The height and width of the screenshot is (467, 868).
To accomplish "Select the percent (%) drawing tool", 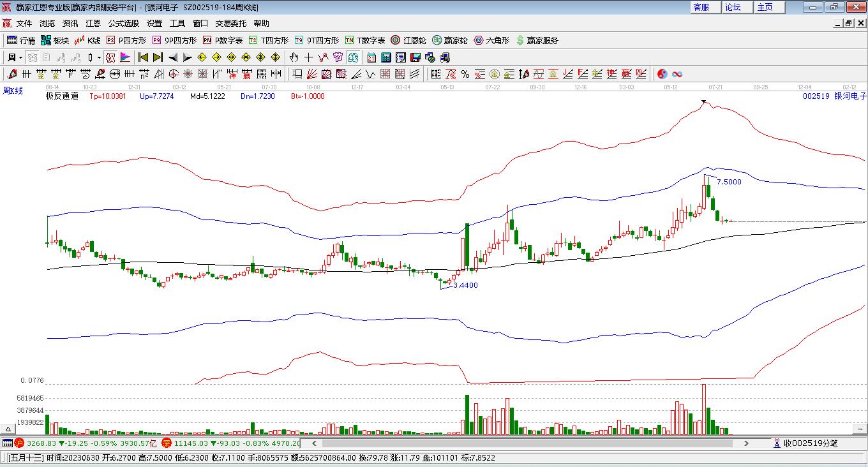I will [x=465, y=75].
